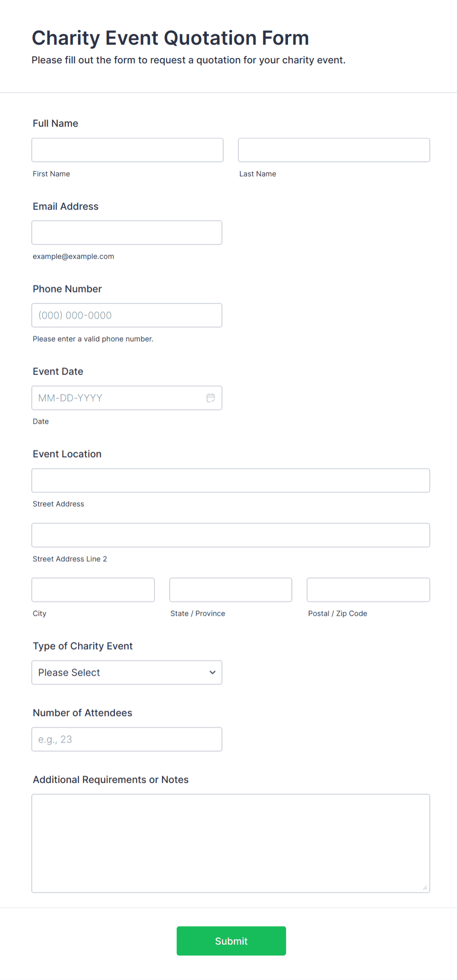
Task: Click the Phone Number field
Action: point(127,315)
